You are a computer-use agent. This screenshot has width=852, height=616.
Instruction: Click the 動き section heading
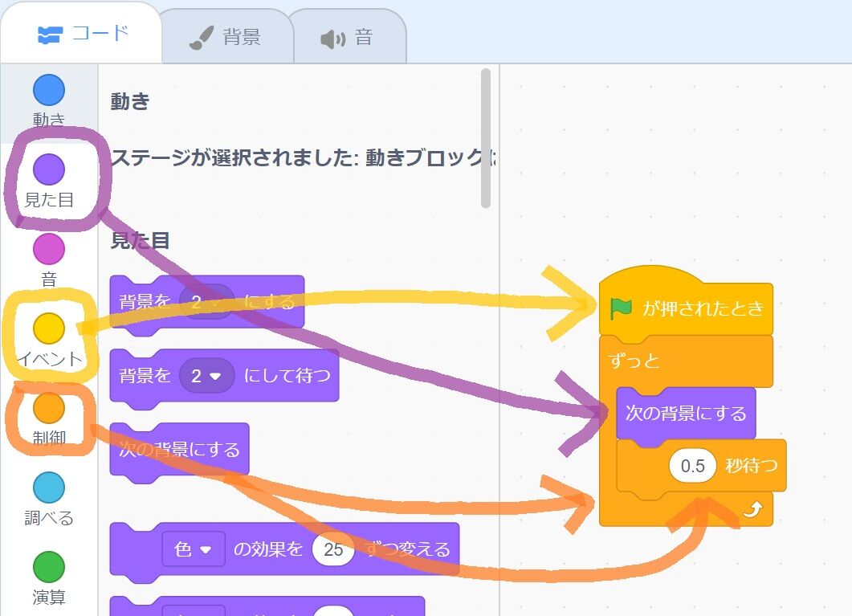130,101
